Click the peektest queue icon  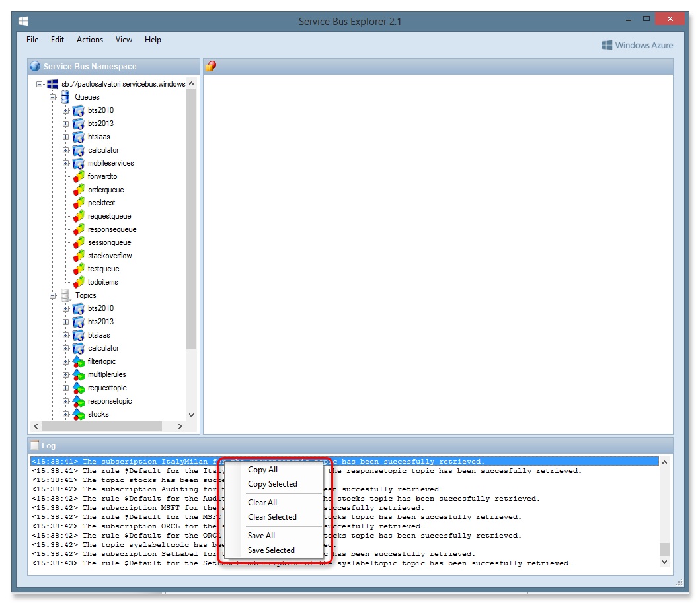[79, 203]
